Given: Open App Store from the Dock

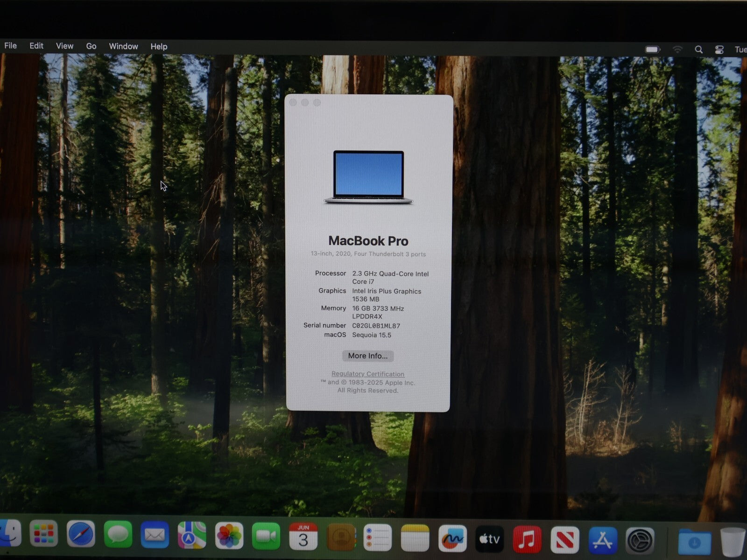Looking at the screenshot, I should (x=603, y=540).
